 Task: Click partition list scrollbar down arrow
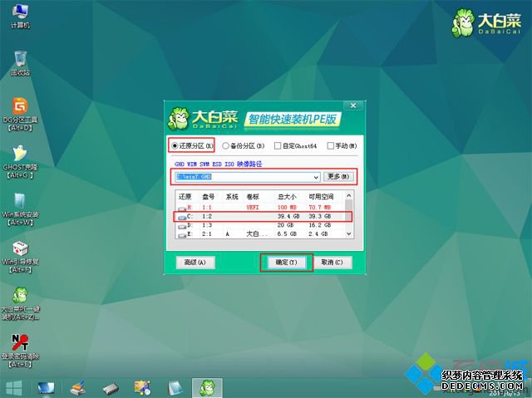point(349,233)
